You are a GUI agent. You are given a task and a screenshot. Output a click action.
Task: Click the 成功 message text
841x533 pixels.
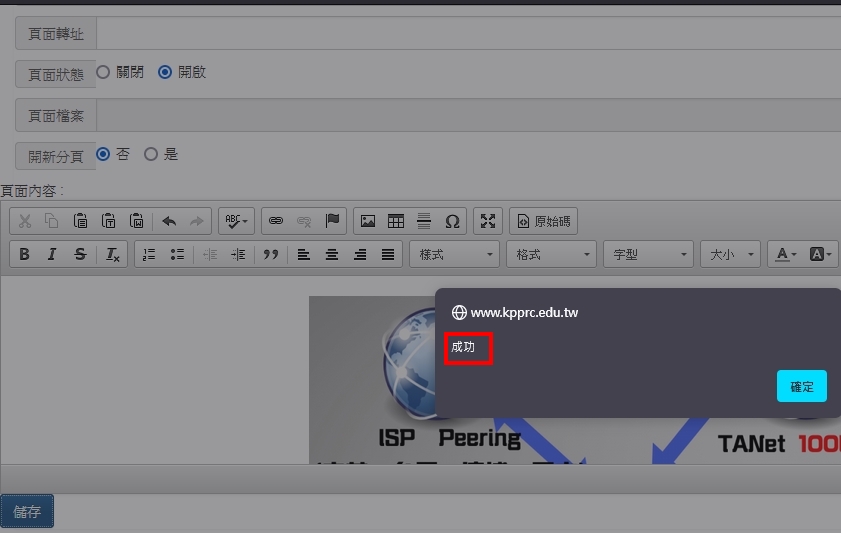pyautogui.click(x=463, y=347)
